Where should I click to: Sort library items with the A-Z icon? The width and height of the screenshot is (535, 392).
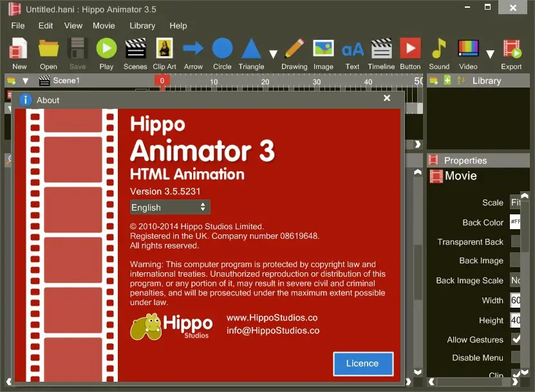[x=461, y=80]
